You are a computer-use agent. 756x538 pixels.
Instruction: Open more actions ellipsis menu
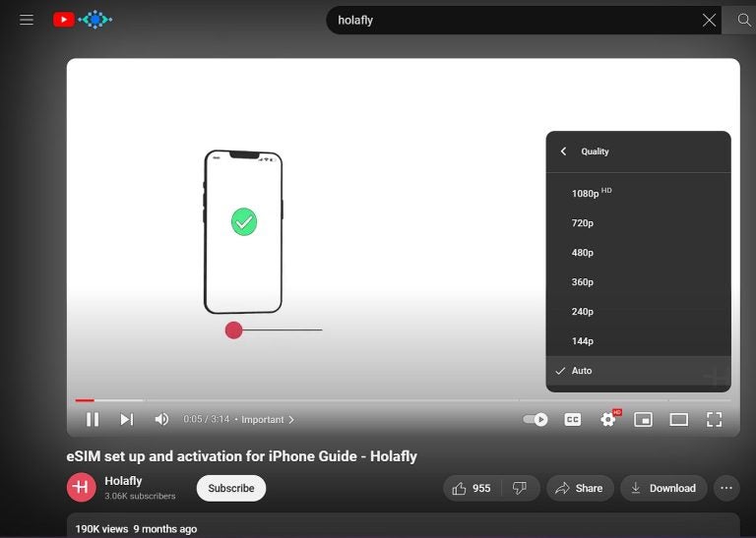pyautogui.click(x=726, y=489)
